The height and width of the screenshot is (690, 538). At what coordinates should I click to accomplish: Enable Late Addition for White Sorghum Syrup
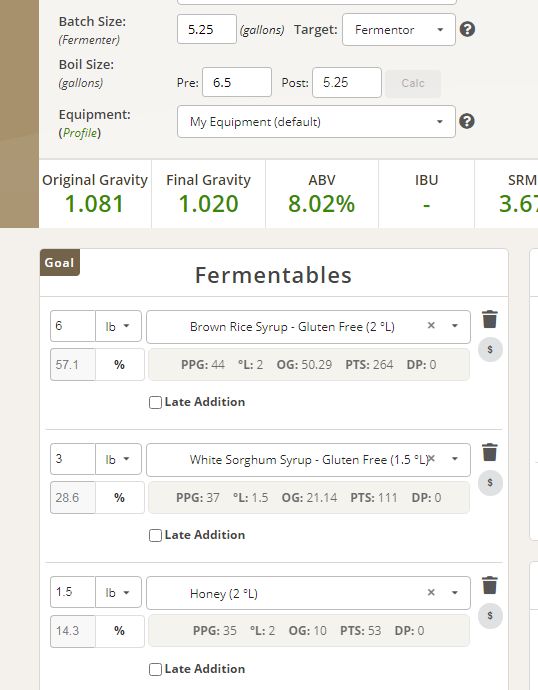click(155, 536)
